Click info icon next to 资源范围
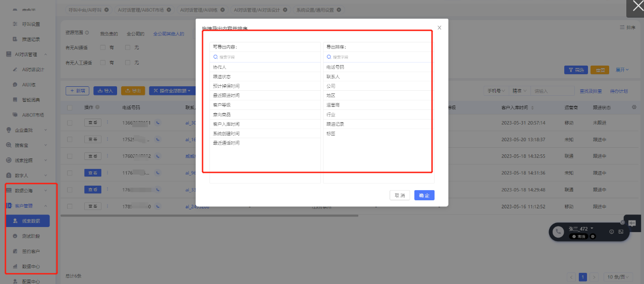The image size is (644, 284). tap(87, 33)
